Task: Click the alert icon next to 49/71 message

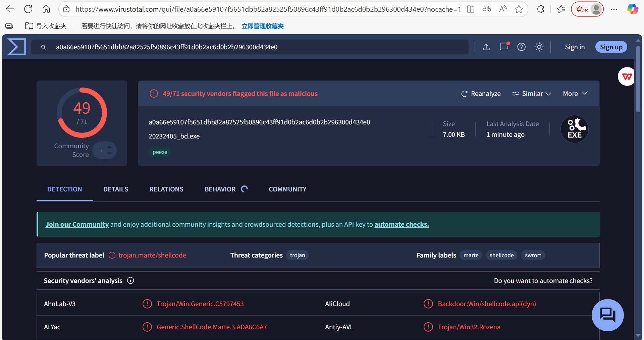Action: tap(154, 94)
